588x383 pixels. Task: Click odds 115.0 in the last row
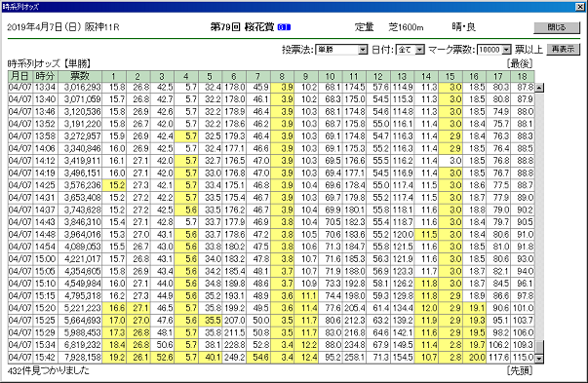click(x=523, y=358)
